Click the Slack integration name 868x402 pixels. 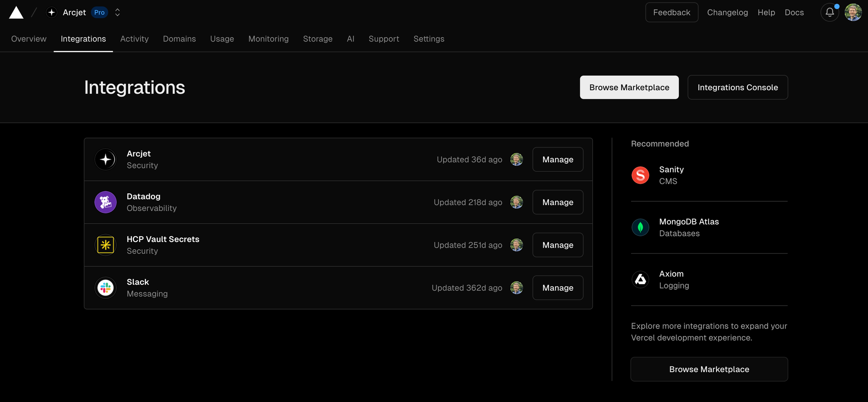pos(138,282)
